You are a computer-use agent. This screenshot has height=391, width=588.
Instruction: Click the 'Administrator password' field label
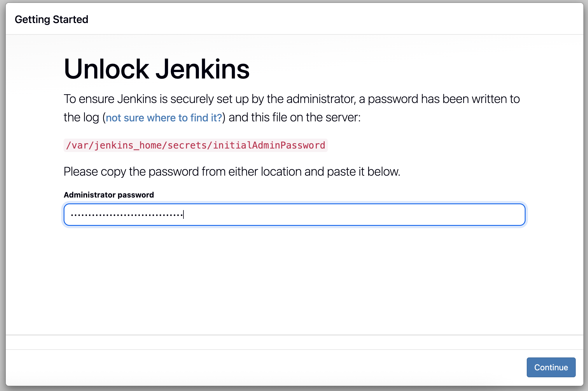[x=108, y=195]
